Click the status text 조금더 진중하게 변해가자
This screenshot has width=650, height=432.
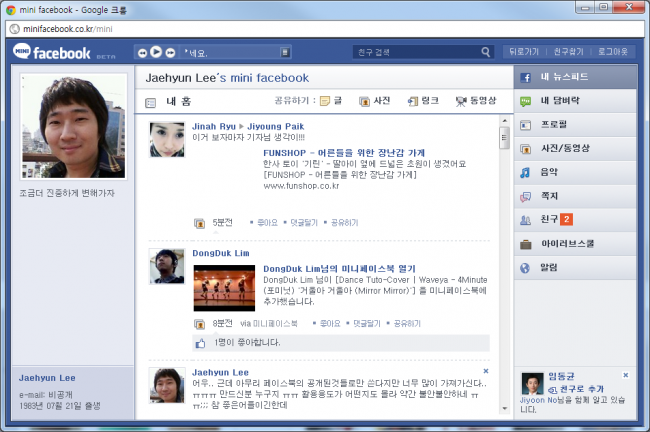tap(67, 193)
